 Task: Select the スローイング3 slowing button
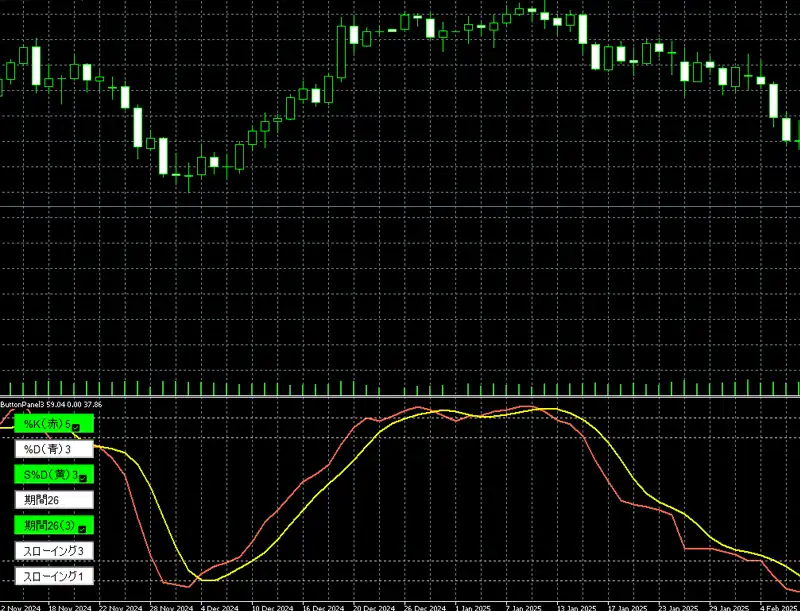coord(53,550)
